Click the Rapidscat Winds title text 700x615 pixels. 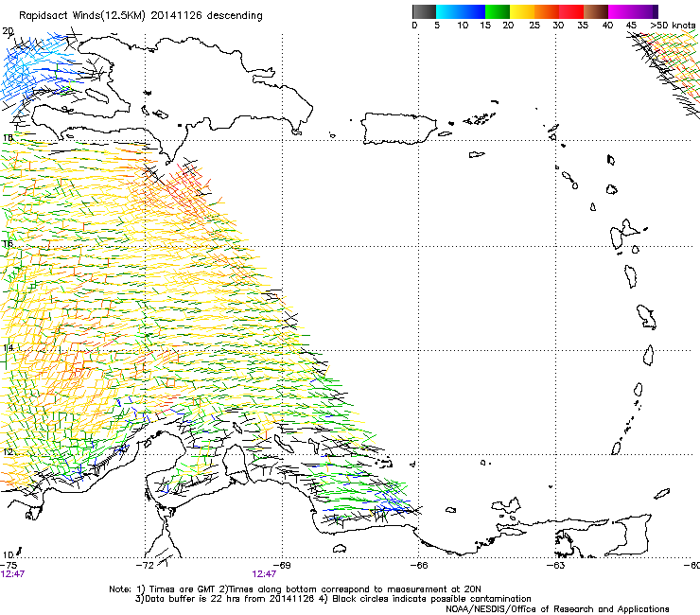click(x=141, y=16)
